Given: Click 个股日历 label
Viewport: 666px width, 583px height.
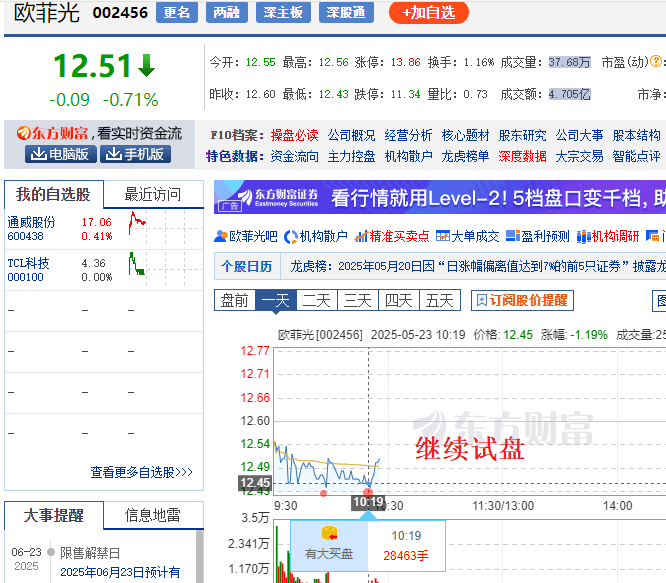Looking at the screenshot, I should click(247, 266).
